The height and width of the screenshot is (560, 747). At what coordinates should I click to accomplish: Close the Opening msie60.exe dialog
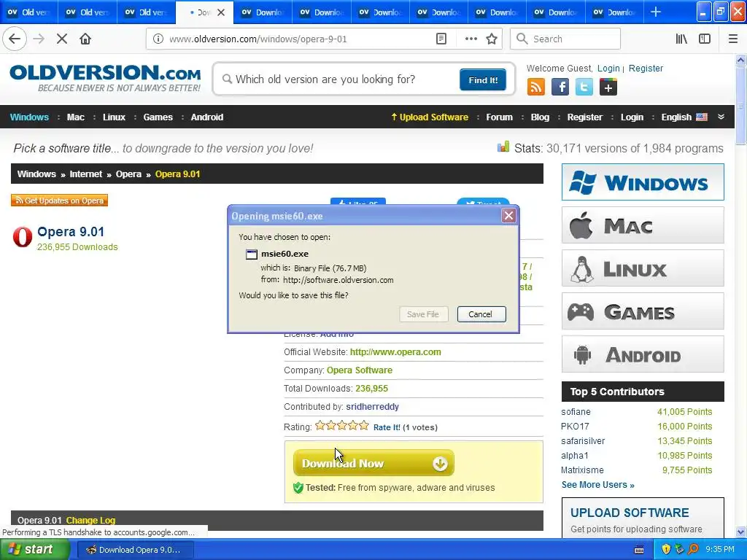tap(508, 216)
